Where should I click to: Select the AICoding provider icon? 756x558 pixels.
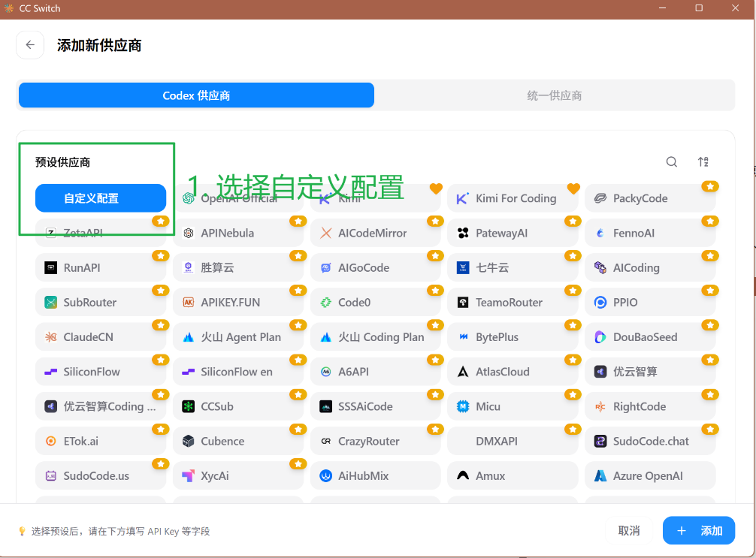point(600,268)
